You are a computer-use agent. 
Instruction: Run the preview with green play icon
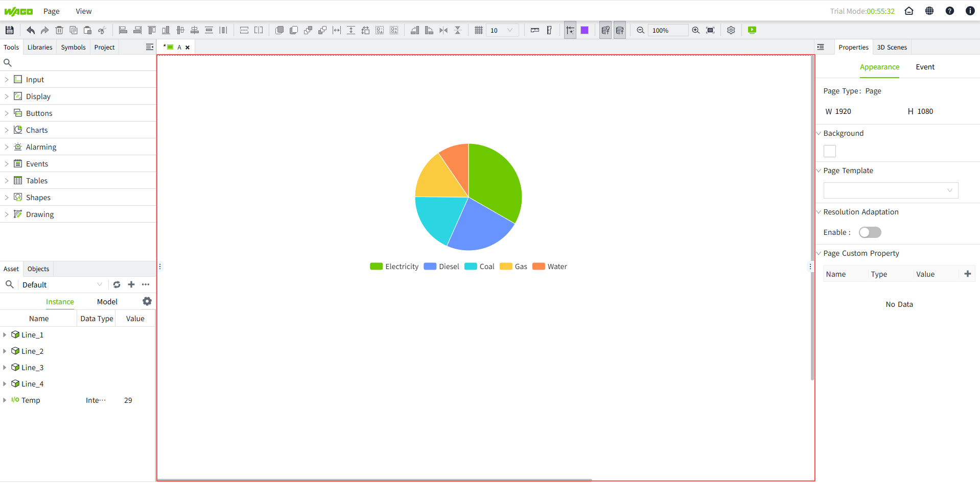coord(752,30)
